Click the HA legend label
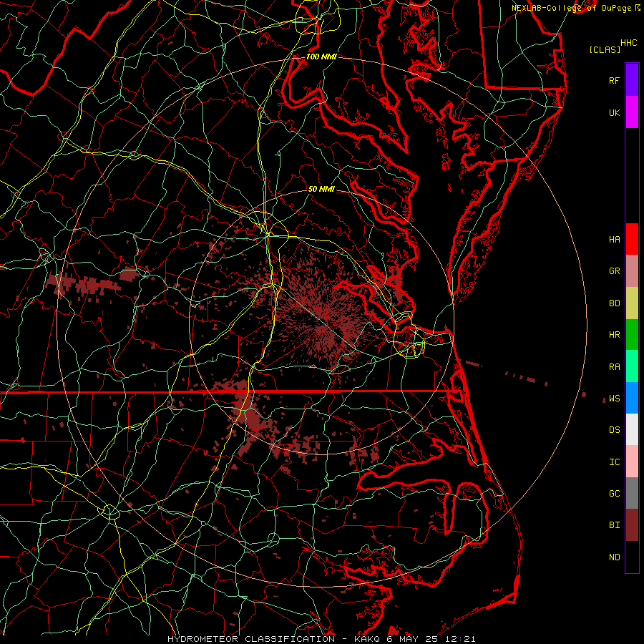This screenshot has height=644, width=644. click(x=614, y=239)
